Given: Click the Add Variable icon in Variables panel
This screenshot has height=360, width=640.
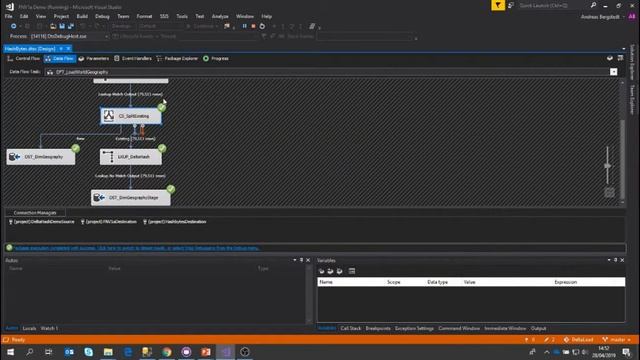Looking at the screenshot, I should pyautogui.click(x=322, y=271).
